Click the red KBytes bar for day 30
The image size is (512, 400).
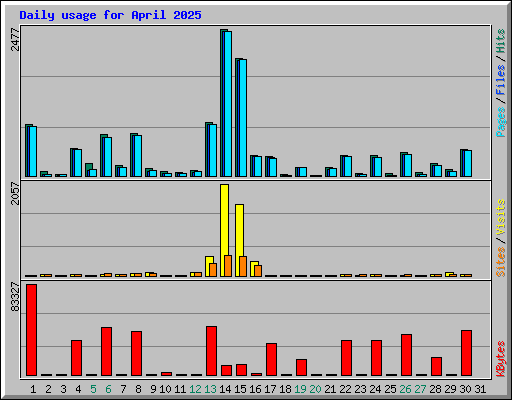(467, 353)
